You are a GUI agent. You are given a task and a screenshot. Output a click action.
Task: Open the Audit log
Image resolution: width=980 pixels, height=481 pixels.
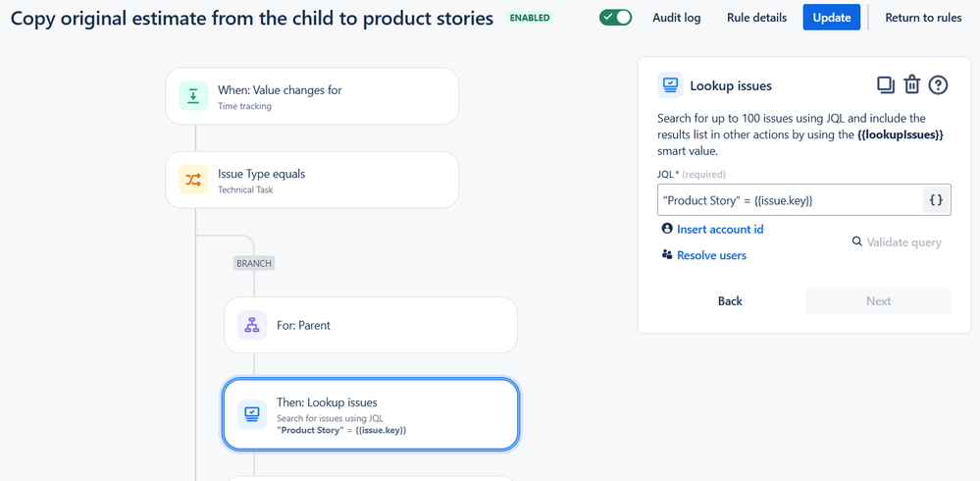tap(676, 18)
